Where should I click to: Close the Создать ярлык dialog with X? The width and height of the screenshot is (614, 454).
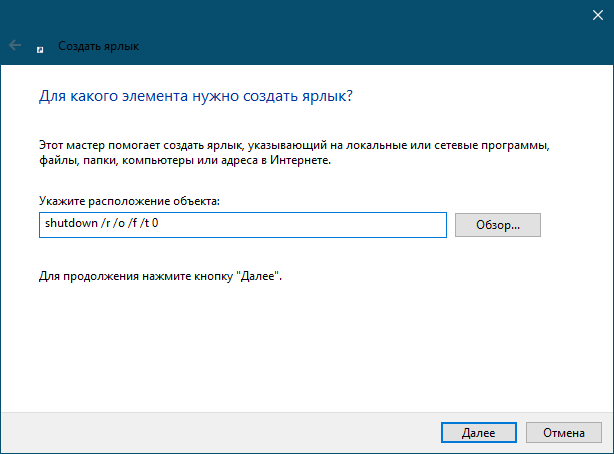pyautogui.click(x=598, y=15)
